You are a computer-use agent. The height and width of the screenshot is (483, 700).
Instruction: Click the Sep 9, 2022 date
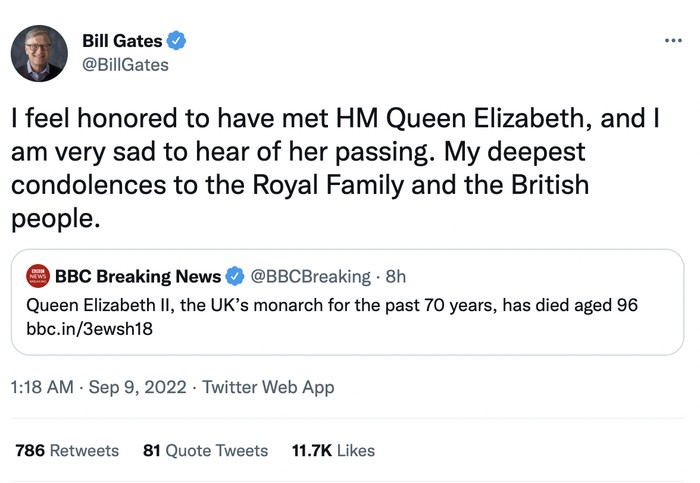(x=137, y=387)
